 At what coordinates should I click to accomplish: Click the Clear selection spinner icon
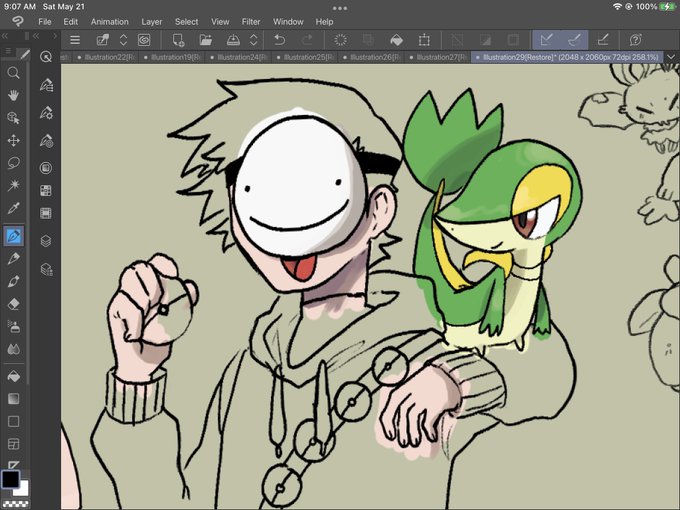pos(340,40)
